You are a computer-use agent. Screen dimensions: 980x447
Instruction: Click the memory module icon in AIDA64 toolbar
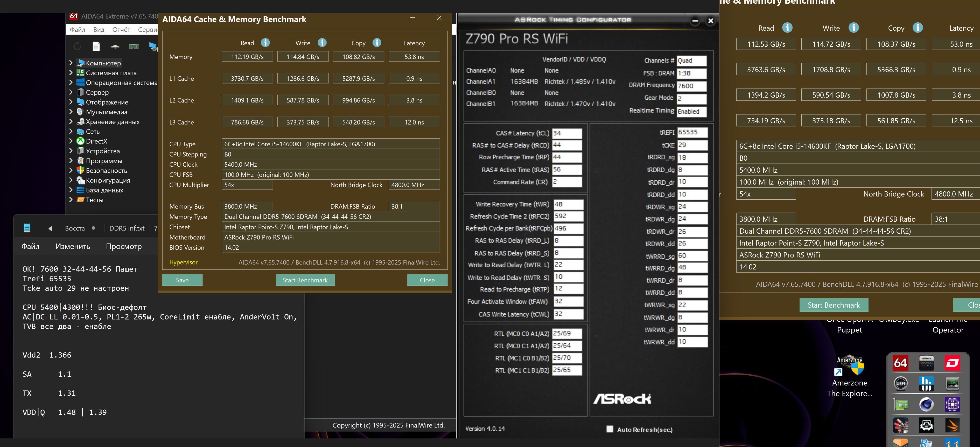134,46
